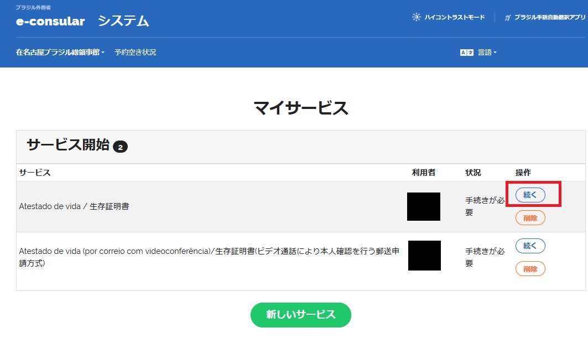Viewport: 588px width, 364px height.
Task: Click the e-consular システム site logo
Action: click(82, 21)
